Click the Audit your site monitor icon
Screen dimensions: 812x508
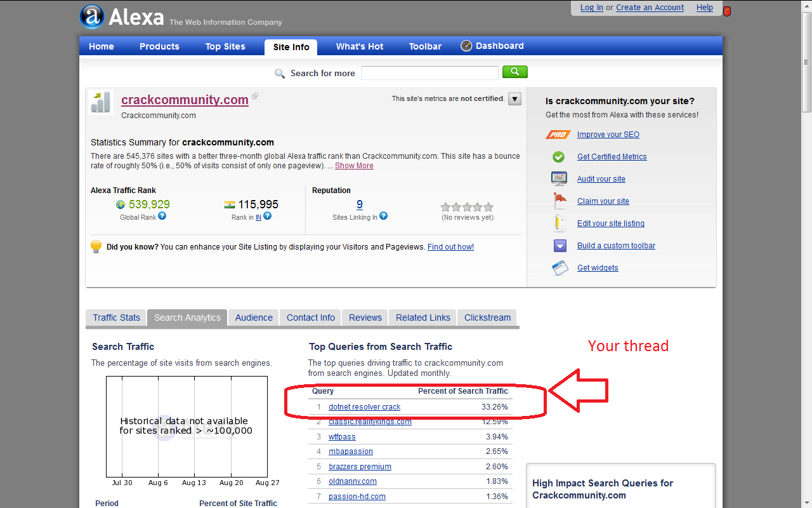pyautogui.click(x=559, y=178)
